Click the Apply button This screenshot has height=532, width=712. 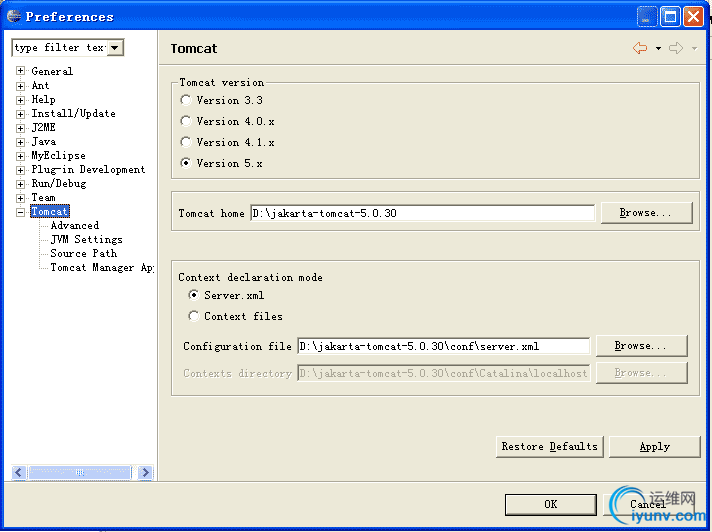(x=654, y=447)
